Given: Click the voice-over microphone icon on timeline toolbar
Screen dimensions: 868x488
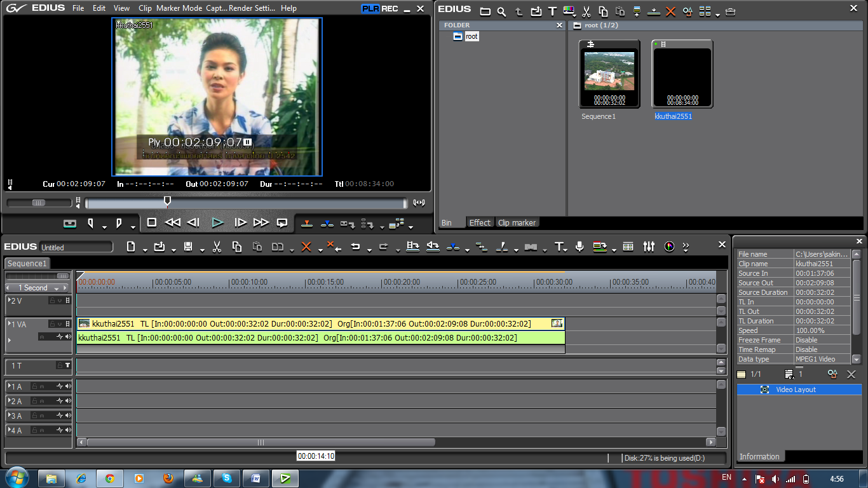Looking at the screenshot, I should click(x=580, y=247).
